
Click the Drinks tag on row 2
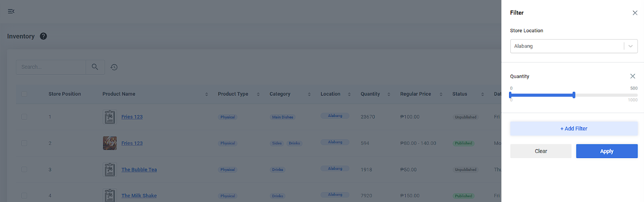click(x=294, y=144)
